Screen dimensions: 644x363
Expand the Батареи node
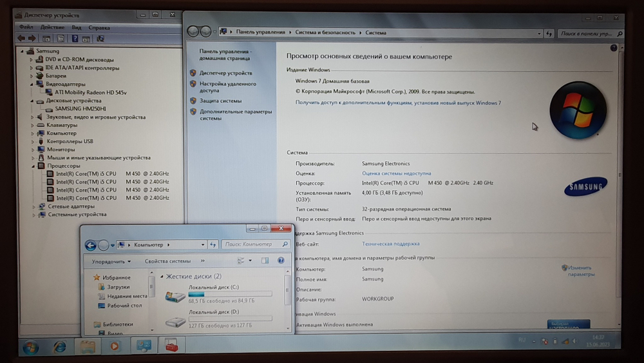click(x=31, y=76)
